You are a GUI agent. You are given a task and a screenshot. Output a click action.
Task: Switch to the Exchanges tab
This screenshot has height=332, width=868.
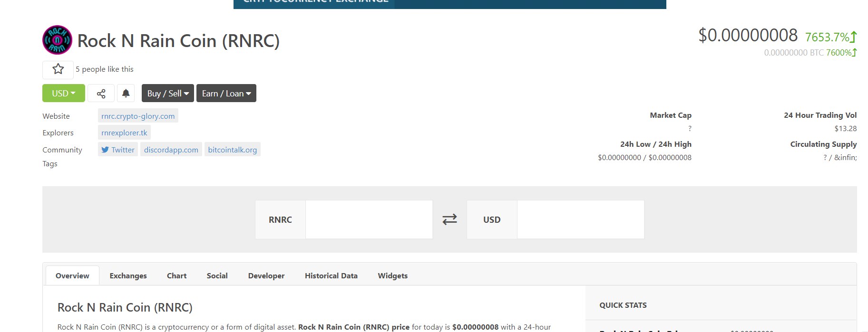tap(128, 275)
